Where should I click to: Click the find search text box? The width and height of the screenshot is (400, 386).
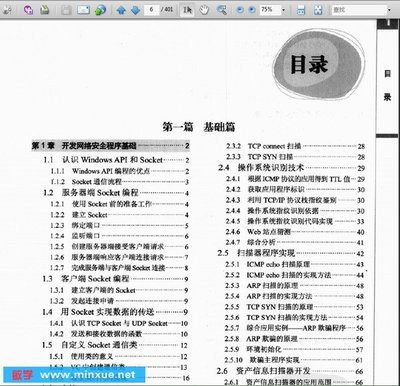click(359, 9)
